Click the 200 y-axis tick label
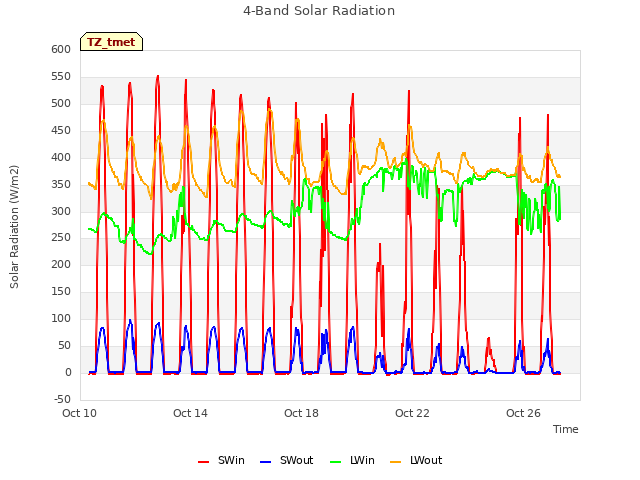 click(x=61, y=264)
